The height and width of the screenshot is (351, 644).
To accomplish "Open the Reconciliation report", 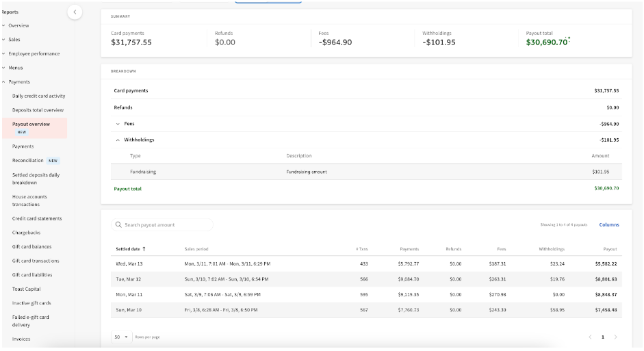I will (28, 161).
